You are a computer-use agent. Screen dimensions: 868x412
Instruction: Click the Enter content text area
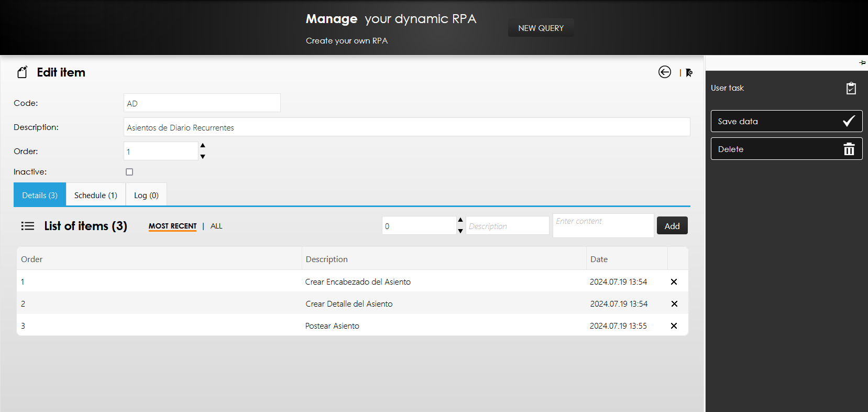[603, 225]
